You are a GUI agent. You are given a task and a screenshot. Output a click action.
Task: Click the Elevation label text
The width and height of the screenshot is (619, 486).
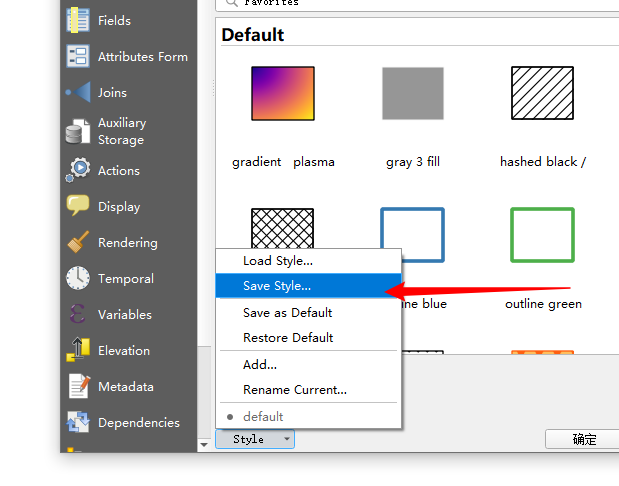(x=124, y=350)
